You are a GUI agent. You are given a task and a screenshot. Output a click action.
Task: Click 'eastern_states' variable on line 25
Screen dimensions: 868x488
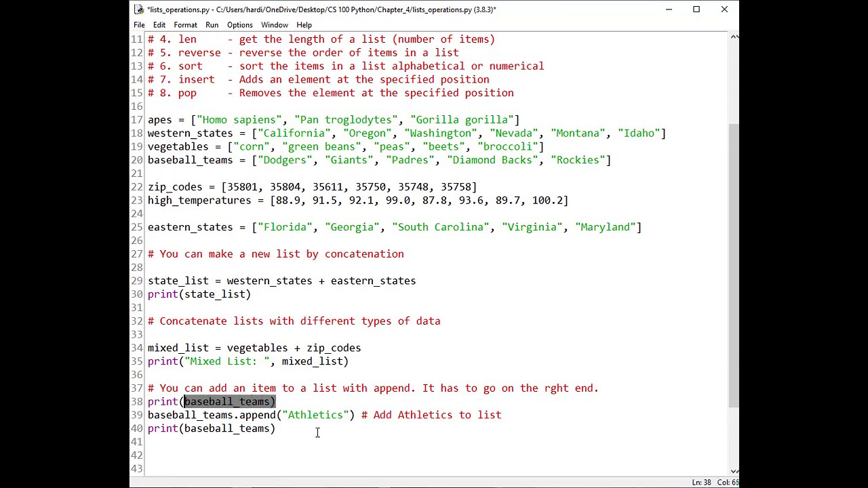[191, 228]
